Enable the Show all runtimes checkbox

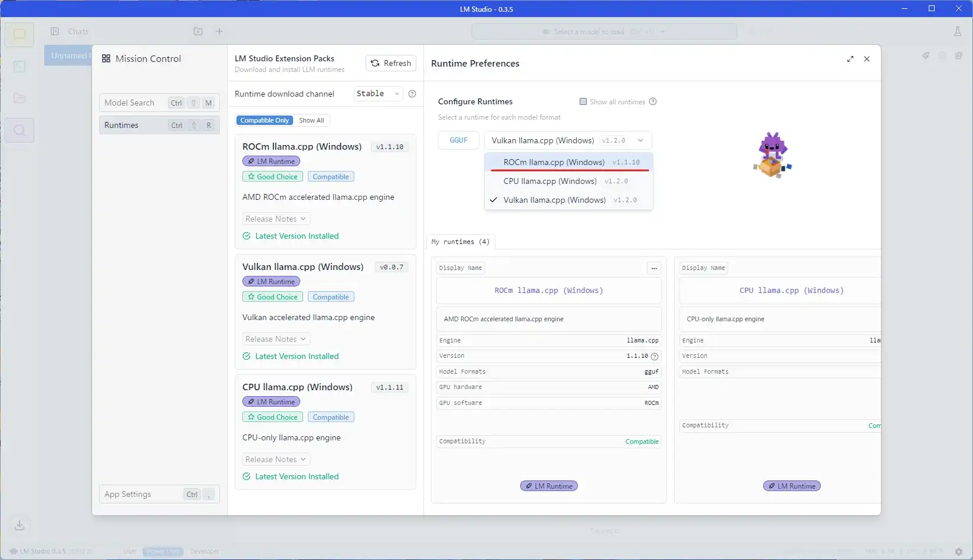pyautogui.click(x=583, y=101)
